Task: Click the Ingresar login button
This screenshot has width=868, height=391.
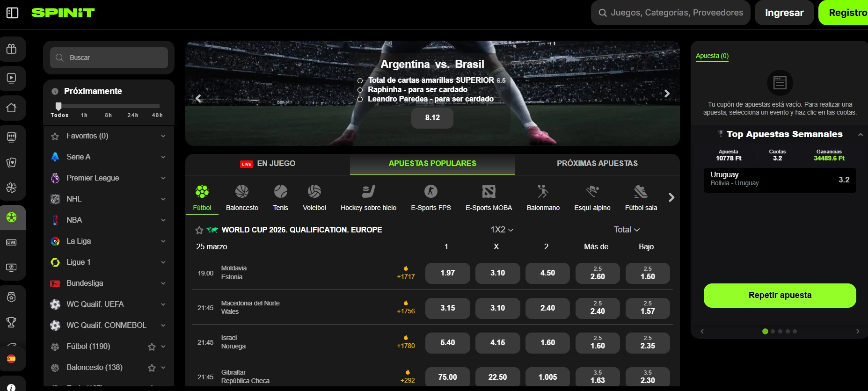Action: pyautogui.click(x=784, y=13)
